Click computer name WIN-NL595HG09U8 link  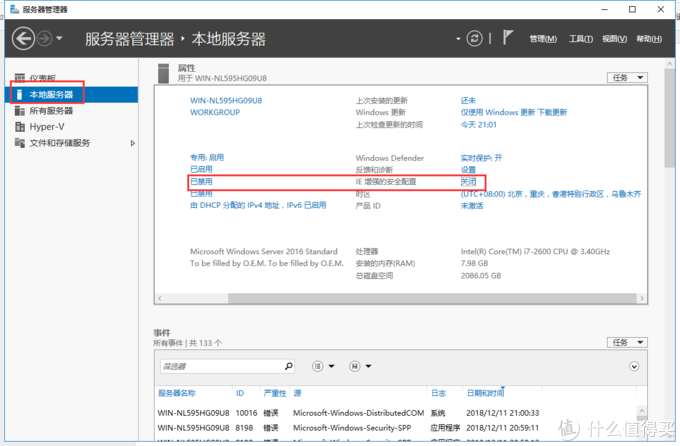point(226,100)
